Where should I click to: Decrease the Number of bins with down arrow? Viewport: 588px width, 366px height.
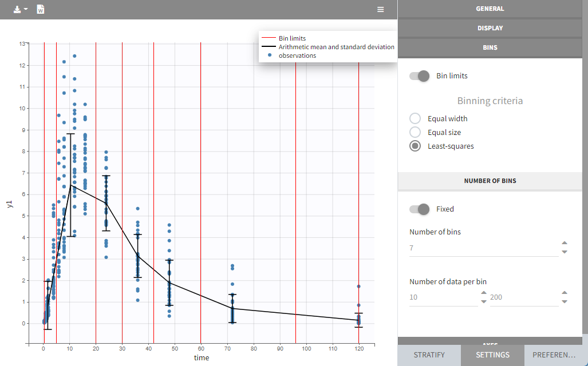[565, 252]
